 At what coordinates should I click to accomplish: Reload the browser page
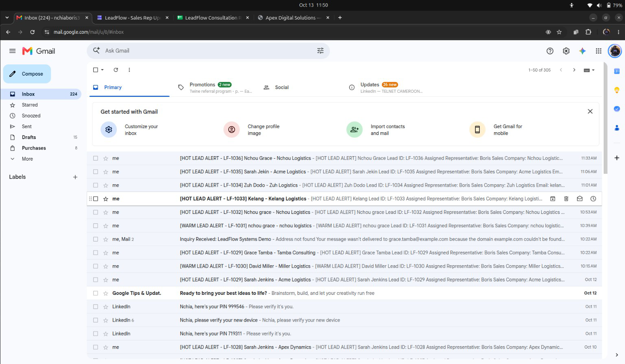33,32
